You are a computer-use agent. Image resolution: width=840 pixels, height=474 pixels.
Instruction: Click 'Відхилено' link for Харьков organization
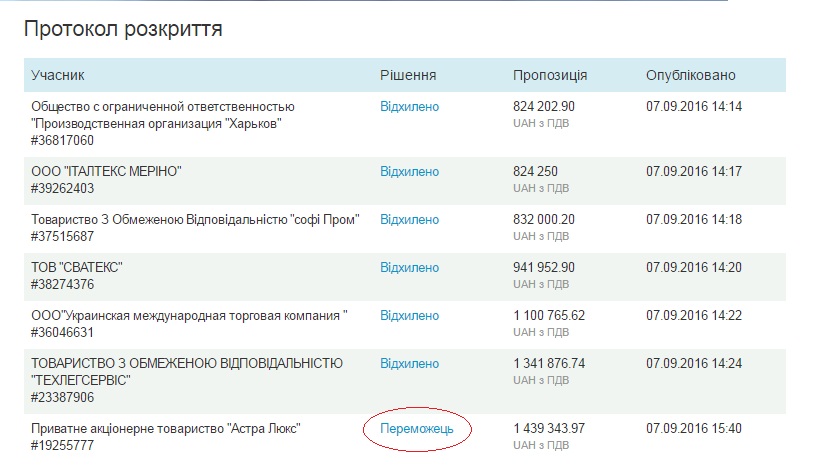click(x=409, y=106)
